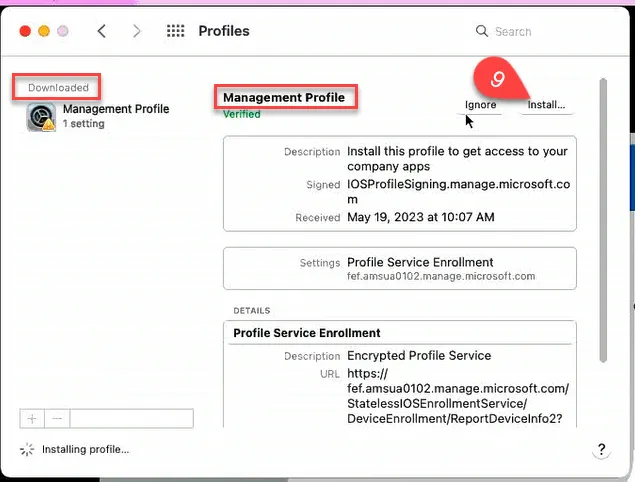Click the Install... button
This screenshot has height=482, width=635.
[546, 105]
